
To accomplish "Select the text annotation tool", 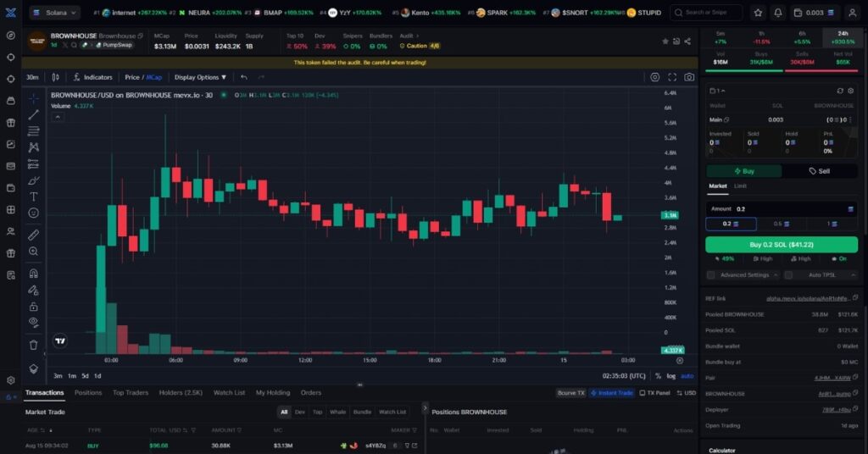I will [34, 197].
